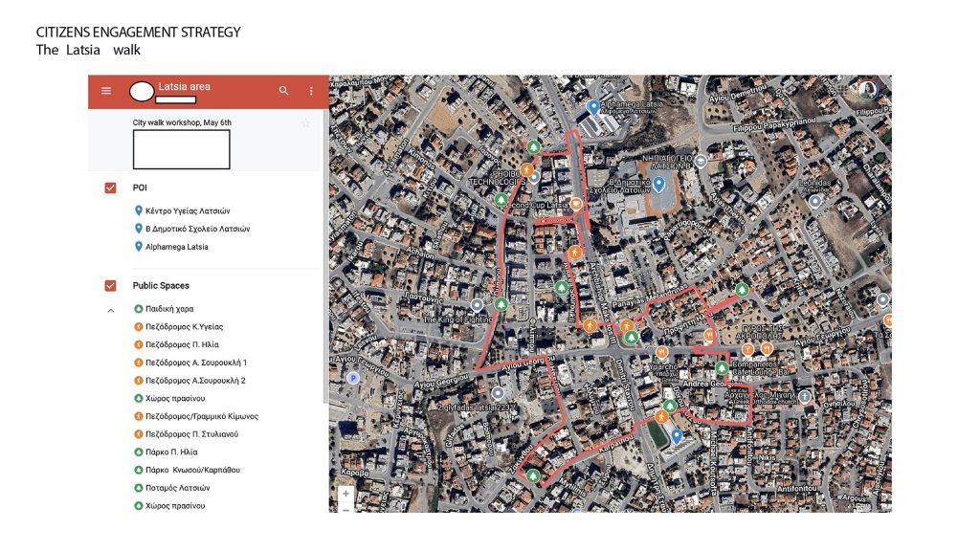980x551 pixels.
Task: Select Β Δημοτικό Σχολείο Λατσιών in the POI list
Action: tap(197, 229)
